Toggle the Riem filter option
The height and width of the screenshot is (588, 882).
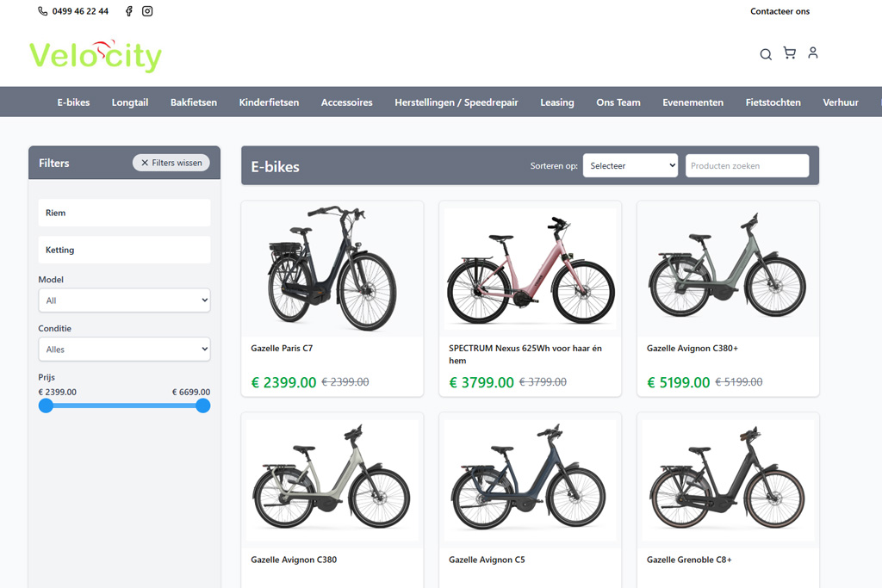124,213
